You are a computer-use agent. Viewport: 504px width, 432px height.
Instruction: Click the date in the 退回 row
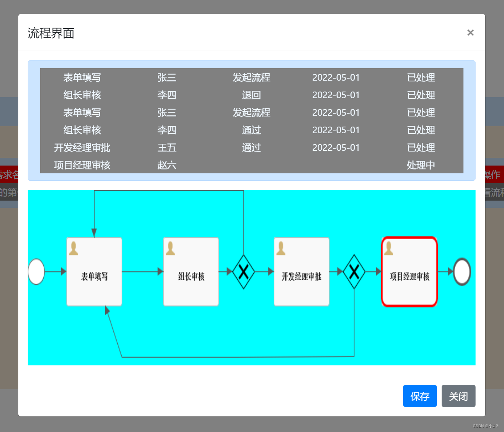[x=336, y=95]
